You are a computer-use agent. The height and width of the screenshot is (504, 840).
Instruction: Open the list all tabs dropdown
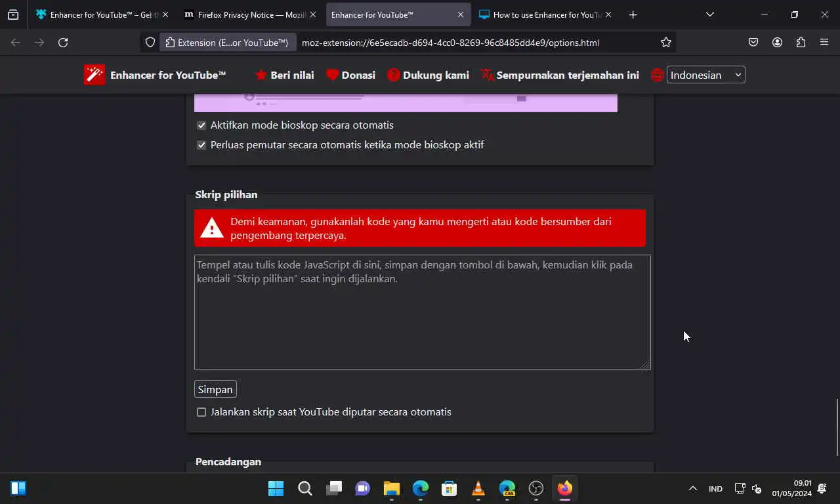coord(710,14)
